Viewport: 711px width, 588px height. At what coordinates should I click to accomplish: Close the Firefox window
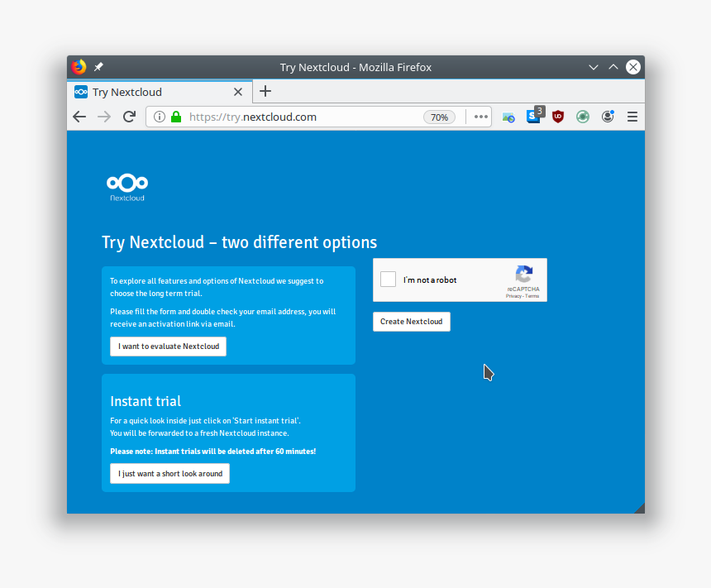[x=633, y=67]
